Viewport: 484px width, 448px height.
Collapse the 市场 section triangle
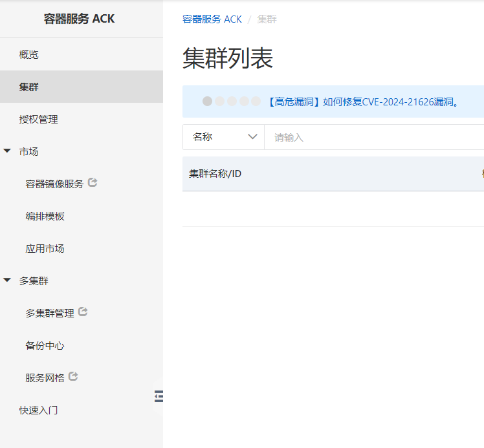tap(7, 151)
